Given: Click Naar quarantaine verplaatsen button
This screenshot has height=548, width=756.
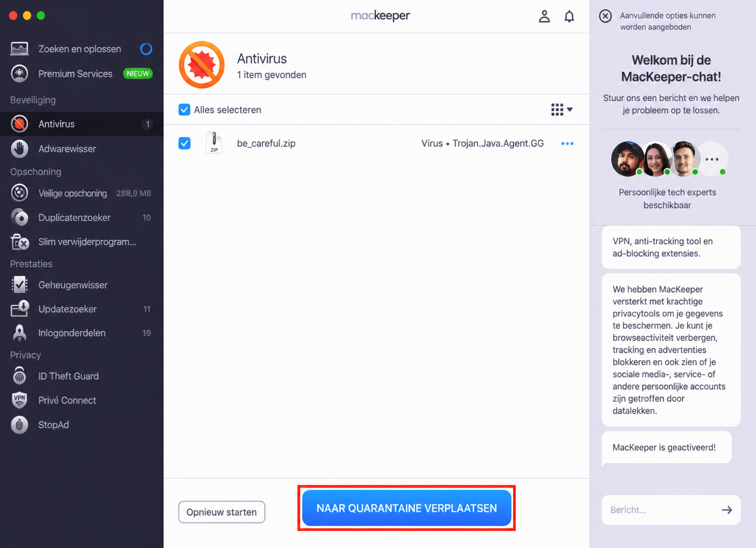Looking at the screenshot, I should point(406,508).
